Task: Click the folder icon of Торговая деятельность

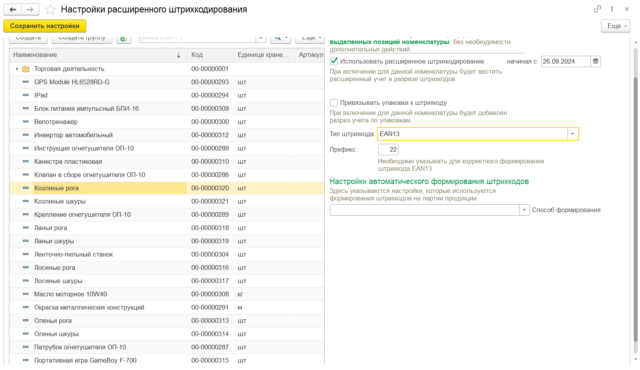Action: click(x=26, y=69)
